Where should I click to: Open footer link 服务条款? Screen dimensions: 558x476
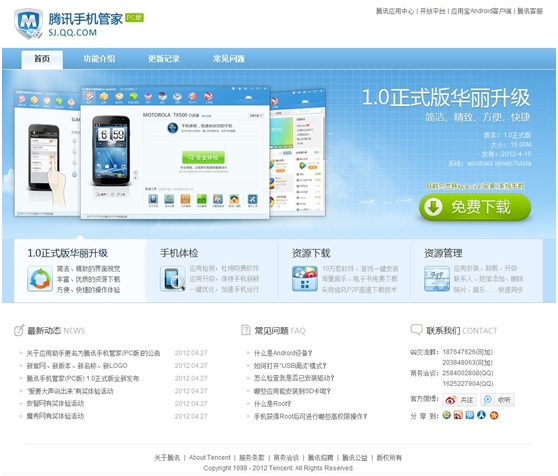point(252,458)
